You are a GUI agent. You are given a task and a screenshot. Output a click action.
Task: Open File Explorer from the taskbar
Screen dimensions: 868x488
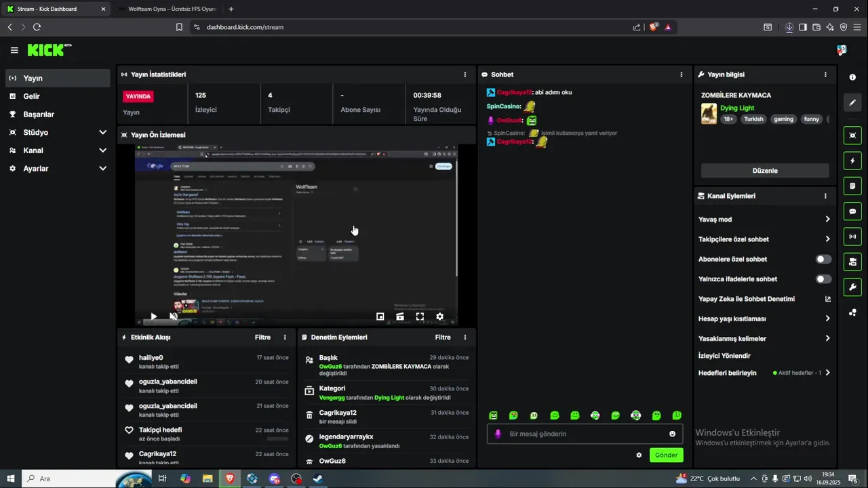[x=208, y=479]
